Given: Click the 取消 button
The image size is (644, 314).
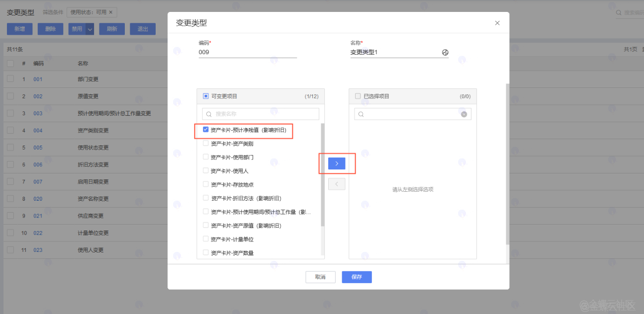Looking at the screenshot, I should (x=320, y=277).
